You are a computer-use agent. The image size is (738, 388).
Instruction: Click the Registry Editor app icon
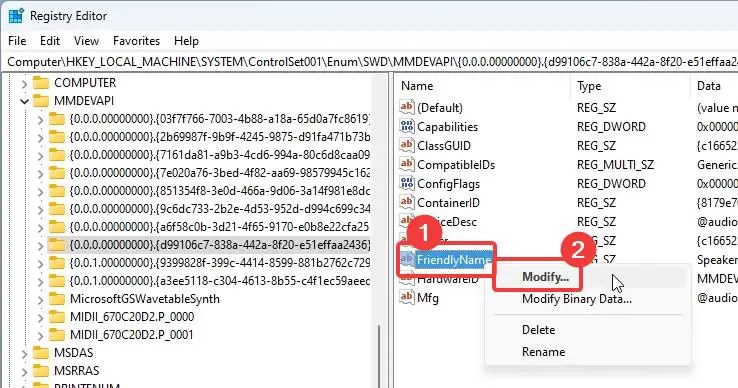[16, 16]
